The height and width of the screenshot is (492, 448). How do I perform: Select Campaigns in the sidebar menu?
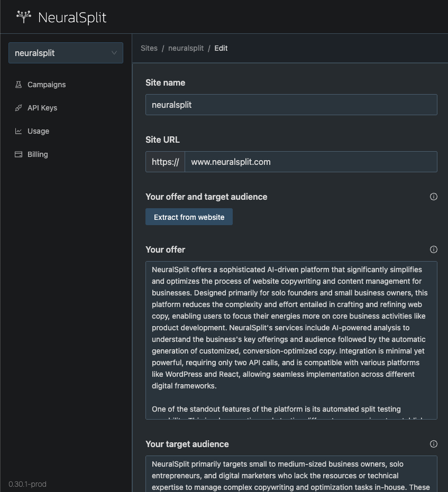(x=47, y=85)
